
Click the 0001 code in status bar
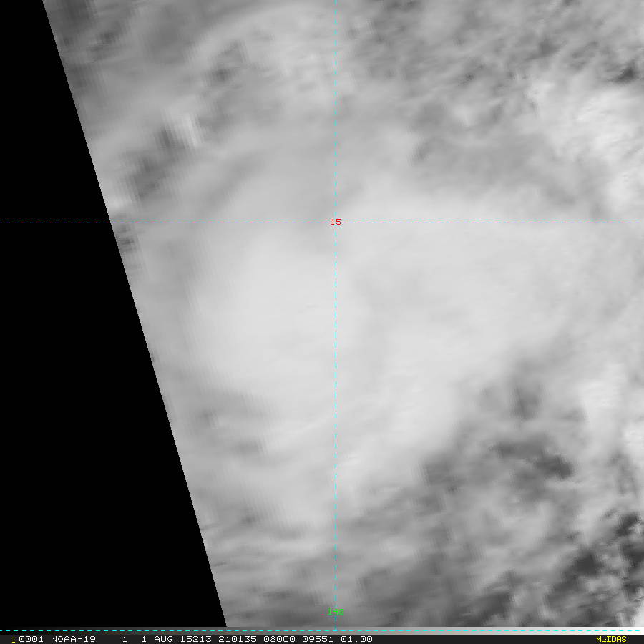[x=27, y=639]
